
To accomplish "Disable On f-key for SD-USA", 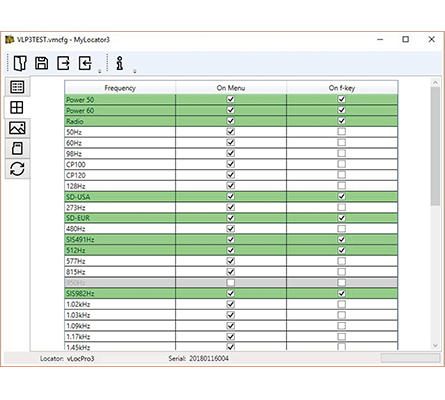I will coord(342,196).
